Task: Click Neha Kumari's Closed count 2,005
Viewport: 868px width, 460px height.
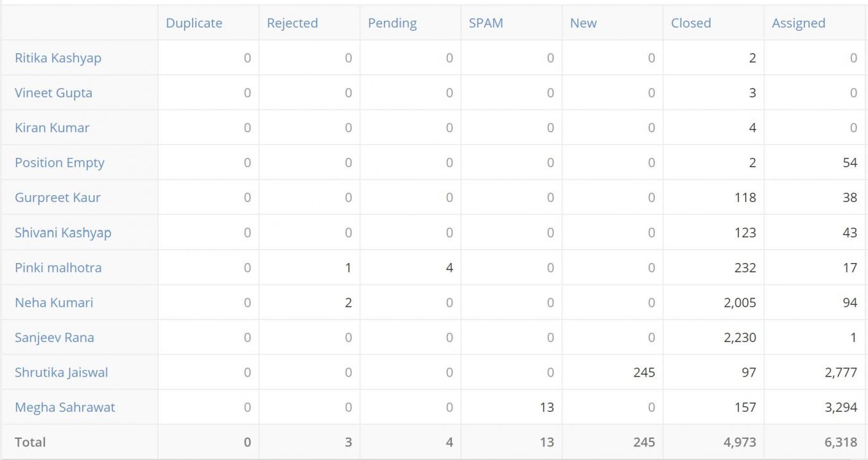Action: point(740,302)
